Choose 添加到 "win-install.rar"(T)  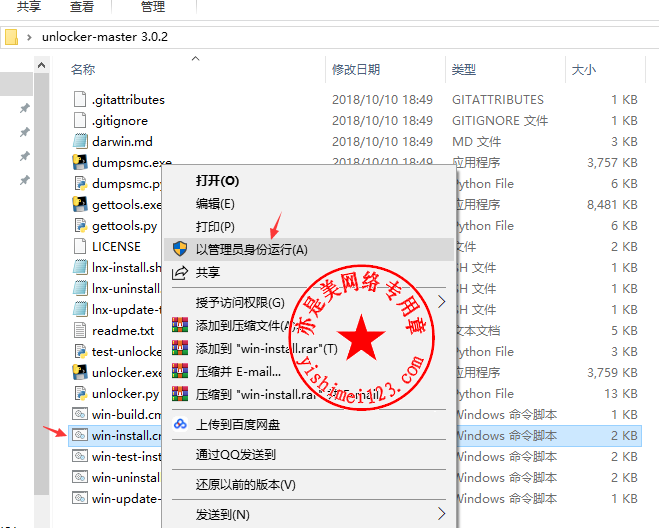click(x=266, y=348)
